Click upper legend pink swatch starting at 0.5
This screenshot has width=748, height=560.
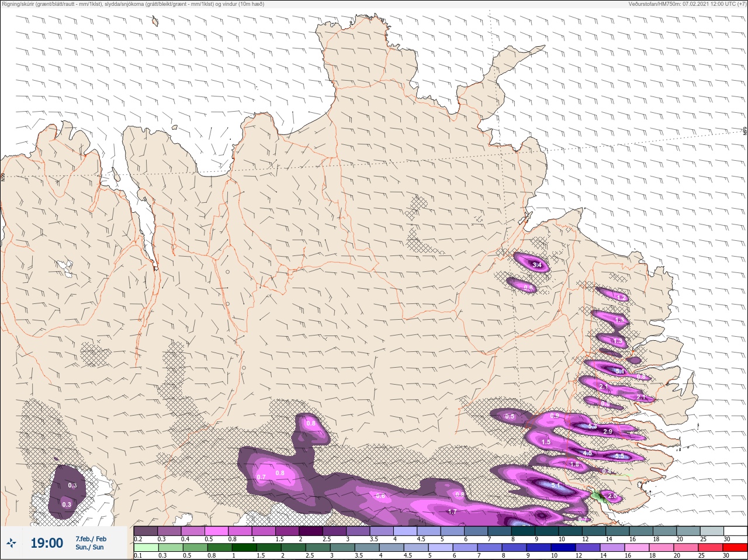pos(217,531)
